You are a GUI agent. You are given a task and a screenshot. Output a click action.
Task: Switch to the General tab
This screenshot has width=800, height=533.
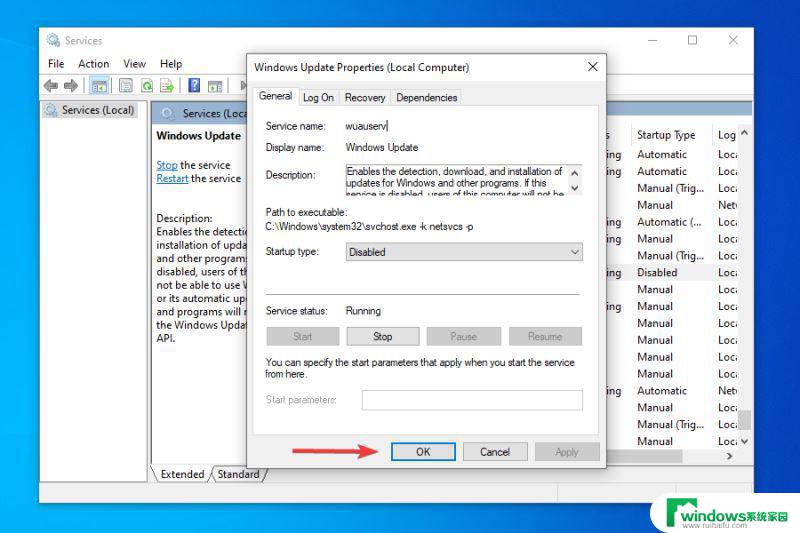[x=276, y=96]
